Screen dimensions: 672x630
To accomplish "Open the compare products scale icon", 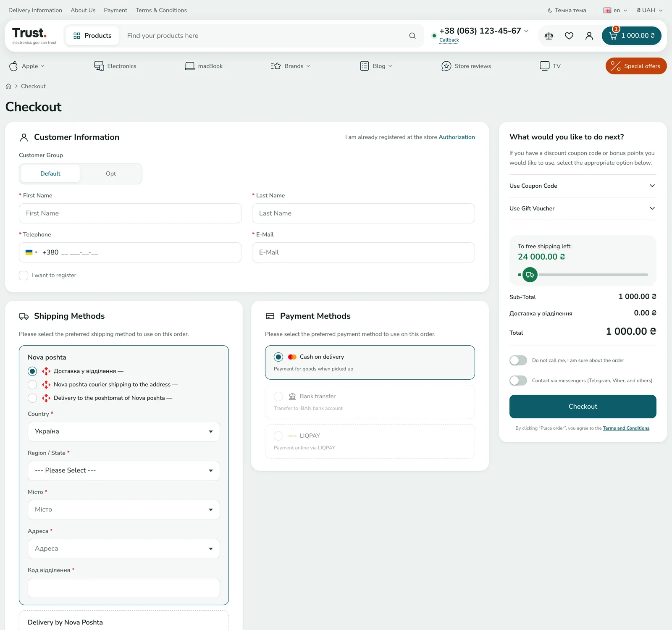I will pyautogui.click(x=549, y=36).
